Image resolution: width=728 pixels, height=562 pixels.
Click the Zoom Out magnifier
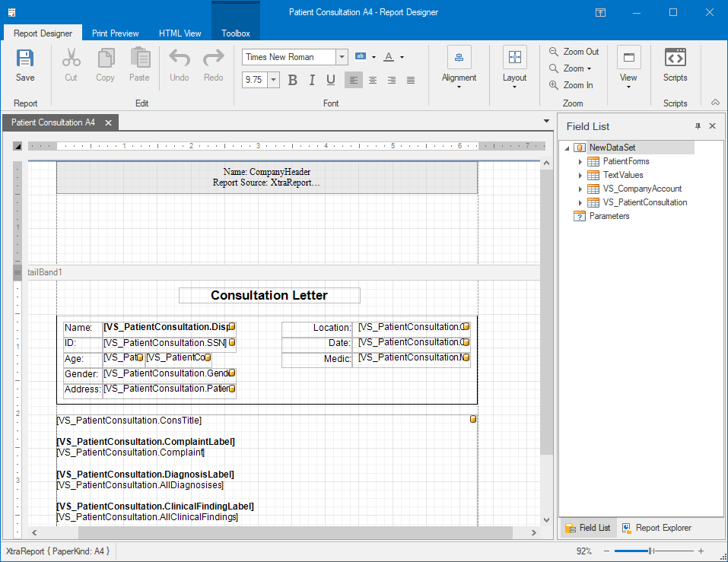554,52
